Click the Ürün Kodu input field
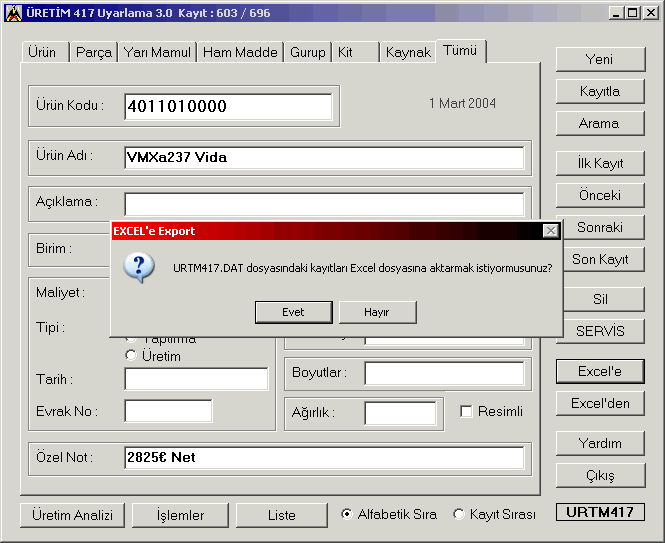 (229, 107)
